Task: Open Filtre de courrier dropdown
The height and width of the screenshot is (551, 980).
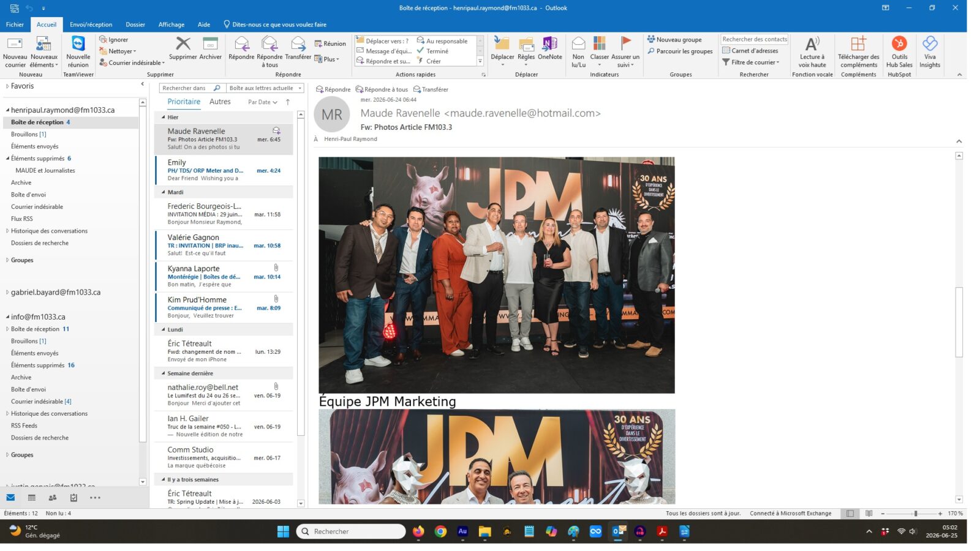Action: (x=751, y=62)
